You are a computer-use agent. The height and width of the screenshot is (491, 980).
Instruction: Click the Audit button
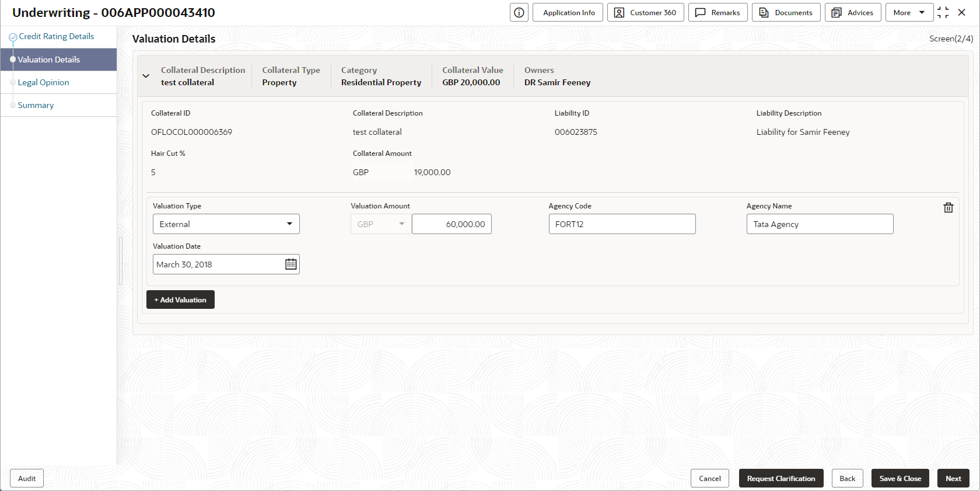27,478
